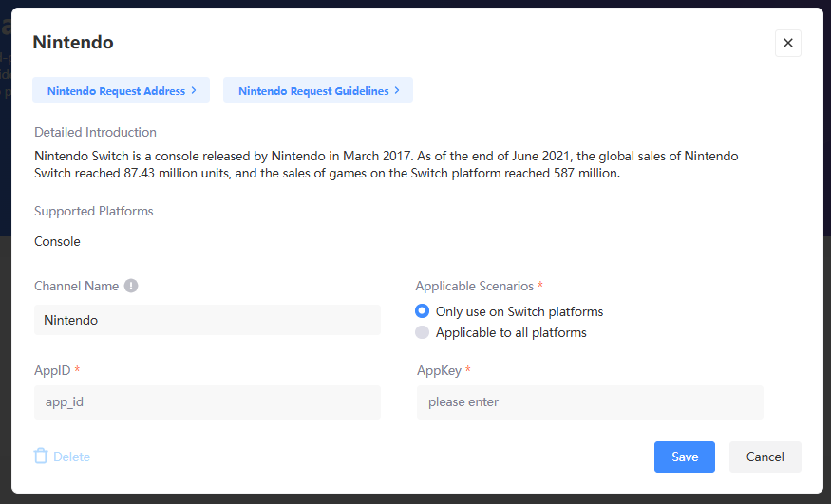
Task: Close the Nintendo dialog with the X icon
Action: click(787, 43)
